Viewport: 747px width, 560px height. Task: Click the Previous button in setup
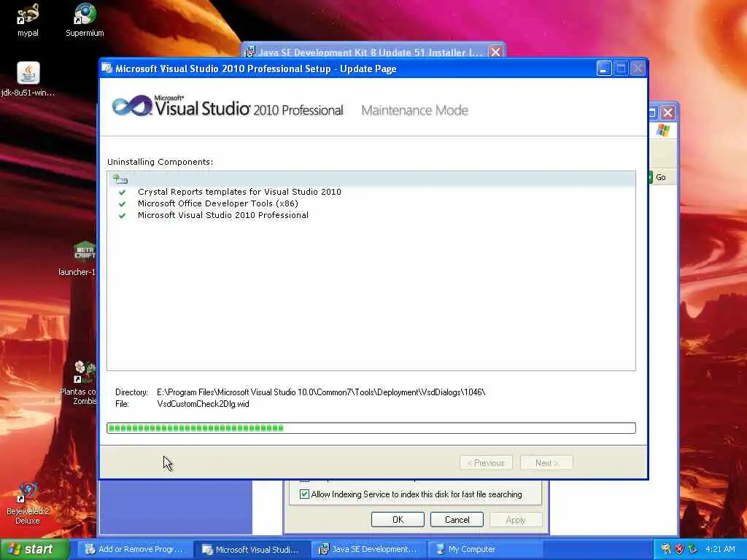486,463
